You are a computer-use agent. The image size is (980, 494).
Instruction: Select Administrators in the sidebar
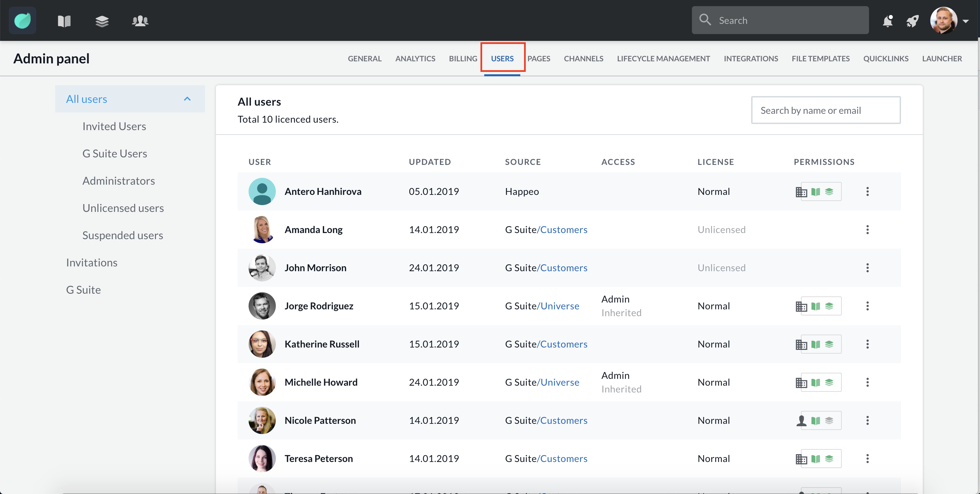click(x=118, y=181)
